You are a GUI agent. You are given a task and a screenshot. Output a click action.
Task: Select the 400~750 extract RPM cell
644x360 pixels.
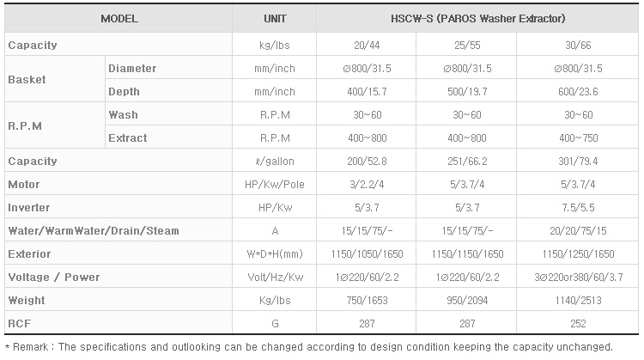[578, 138]
